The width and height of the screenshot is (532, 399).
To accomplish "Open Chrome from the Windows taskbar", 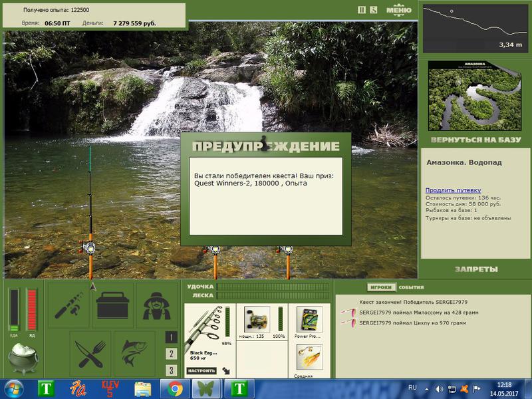I will [x=175, y=389].
